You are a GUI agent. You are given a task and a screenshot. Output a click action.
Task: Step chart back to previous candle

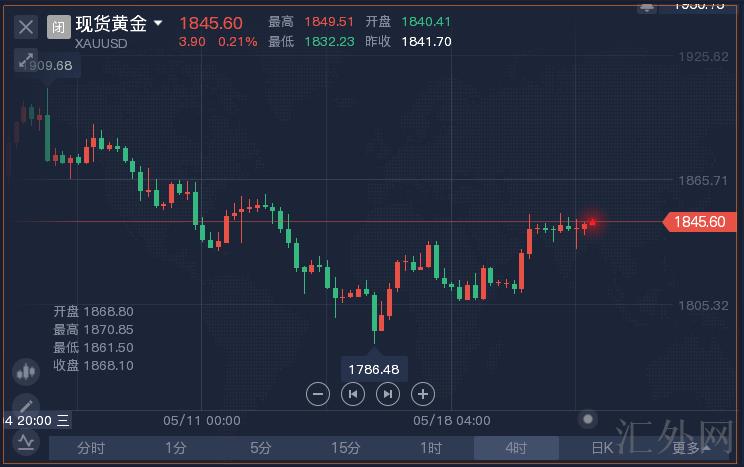[x=353, y=394]
